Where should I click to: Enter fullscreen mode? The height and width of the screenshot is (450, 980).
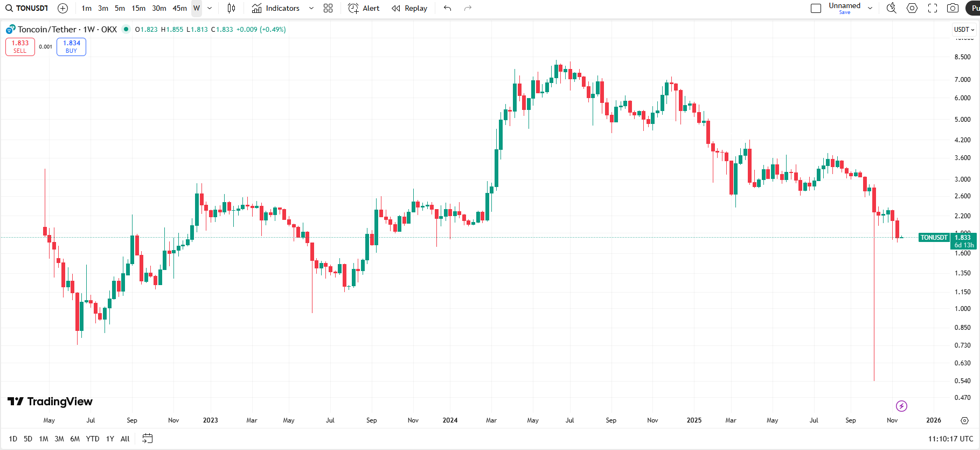(x=933, y=8)
